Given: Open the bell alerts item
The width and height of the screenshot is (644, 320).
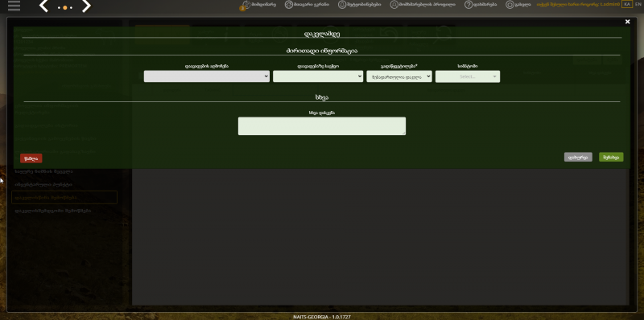Looking at the screenshot, I should pyautogui.click(x=359, y=5).
